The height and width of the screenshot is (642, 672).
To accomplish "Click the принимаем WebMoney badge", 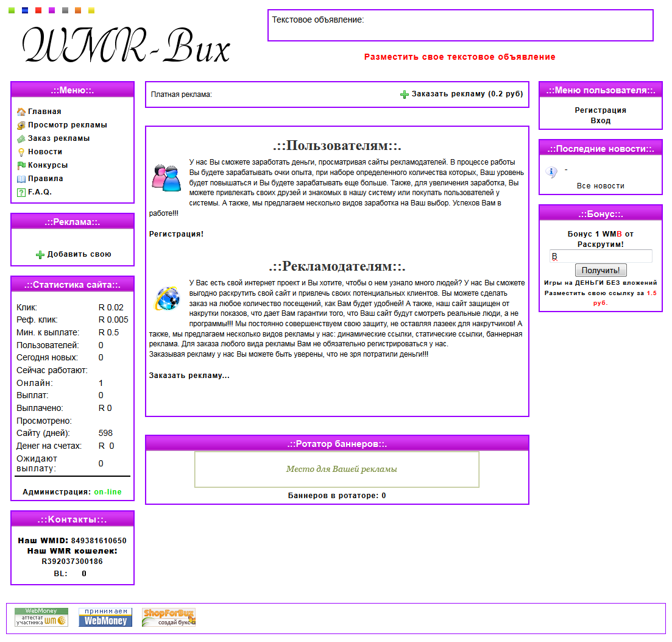I will tap(105, 617).
